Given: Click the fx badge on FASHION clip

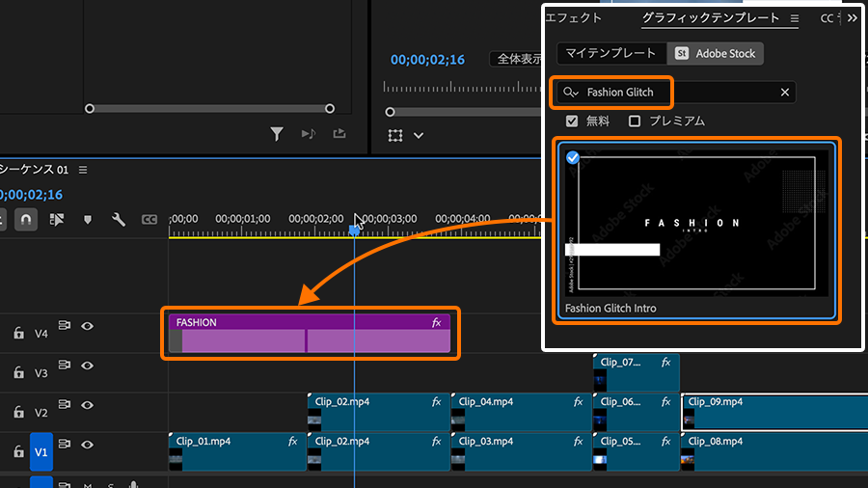Looking at the screenshot, I should point(436,322).
